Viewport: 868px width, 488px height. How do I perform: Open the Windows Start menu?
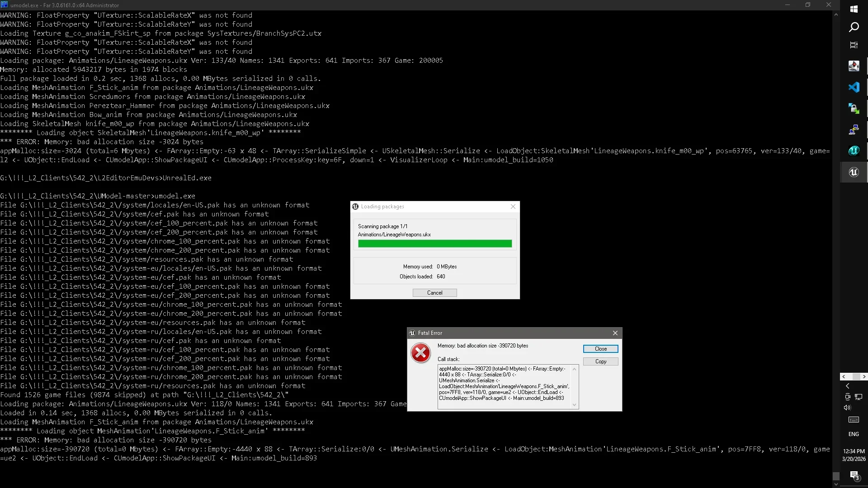point(854,9)
